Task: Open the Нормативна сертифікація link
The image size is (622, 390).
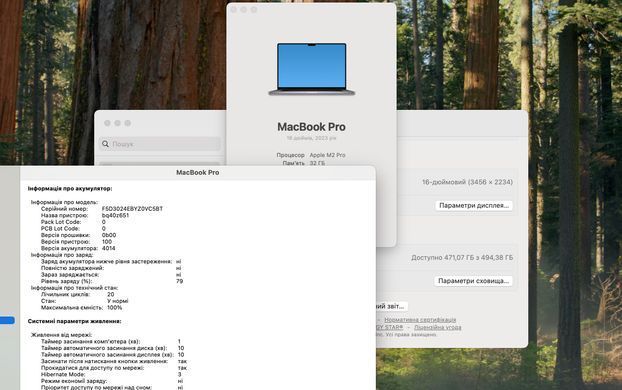Action: (420, 320)
